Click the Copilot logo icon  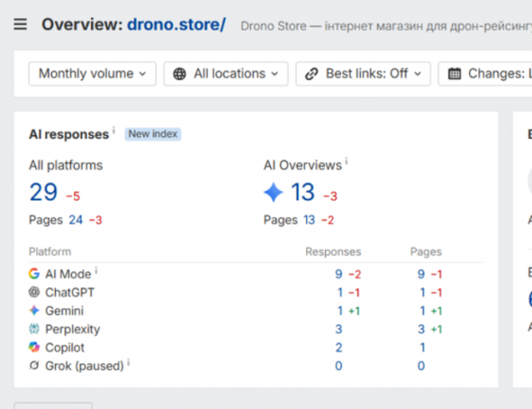coord(34,347)
